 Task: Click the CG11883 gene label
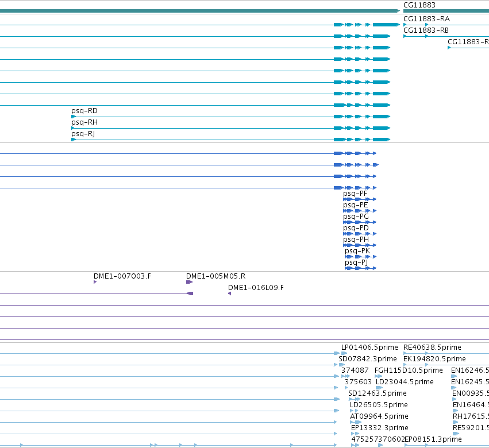419,5
